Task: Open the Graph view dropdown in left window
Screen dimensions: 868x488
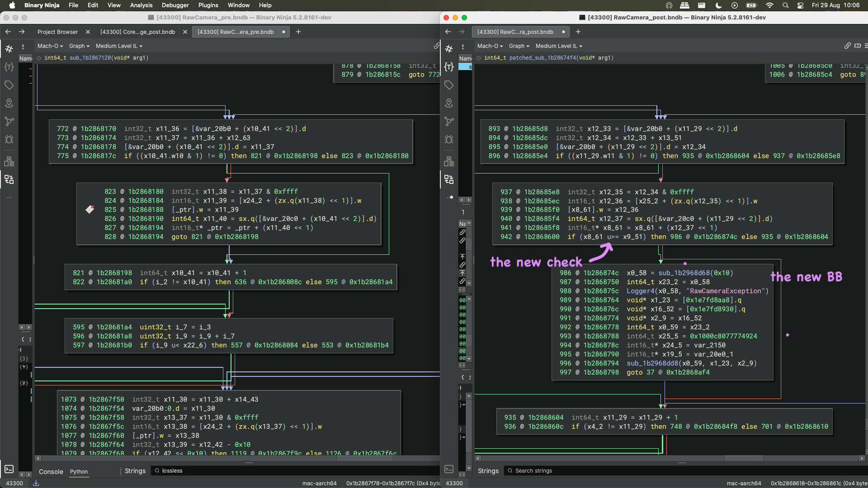Action: (x=79, y=46)
